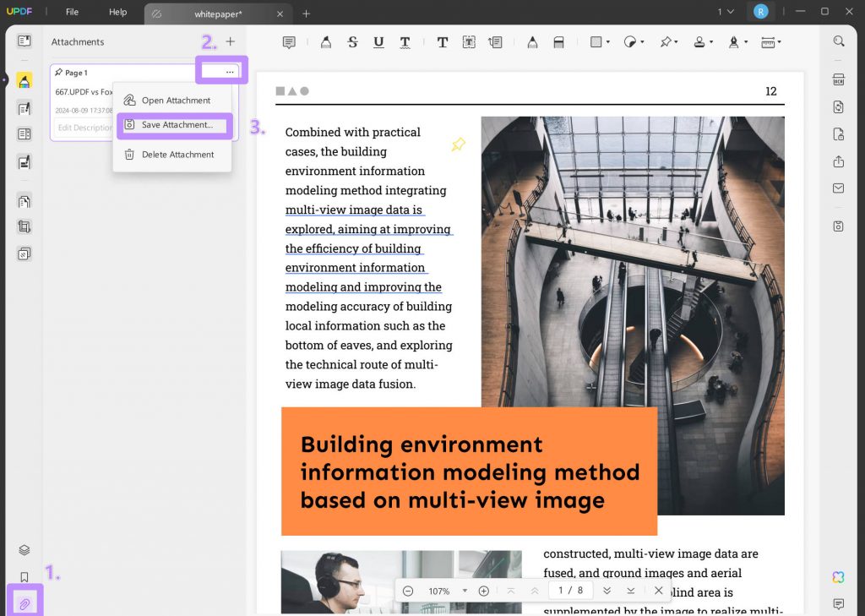Open the shape tool dropdown arrow

607,41
